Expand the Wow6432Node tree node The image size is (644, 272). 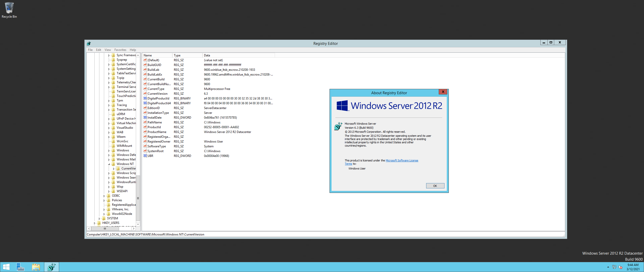coord(104,214)
